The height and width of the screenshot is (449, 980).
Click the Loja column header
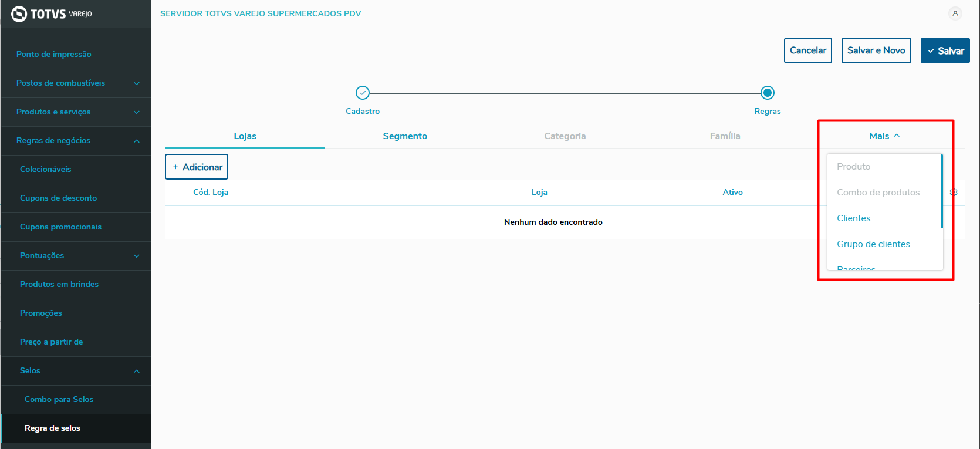539,192
